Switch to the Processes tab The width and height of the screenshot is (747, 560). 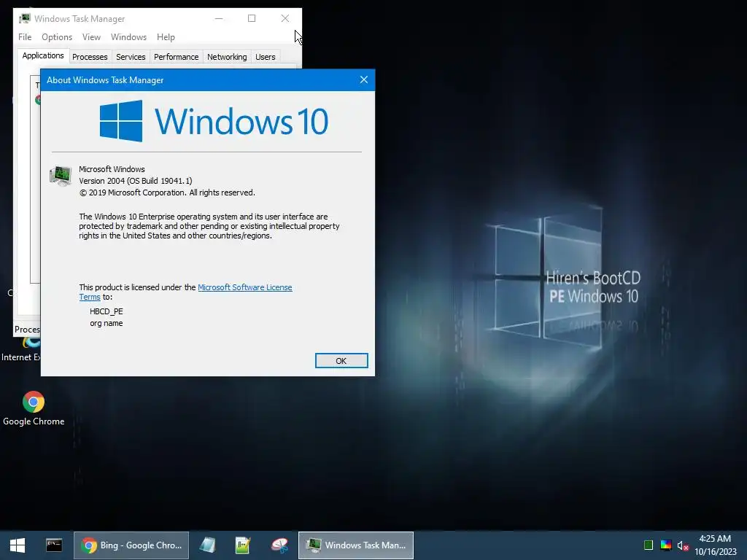[x=90, y=57]
